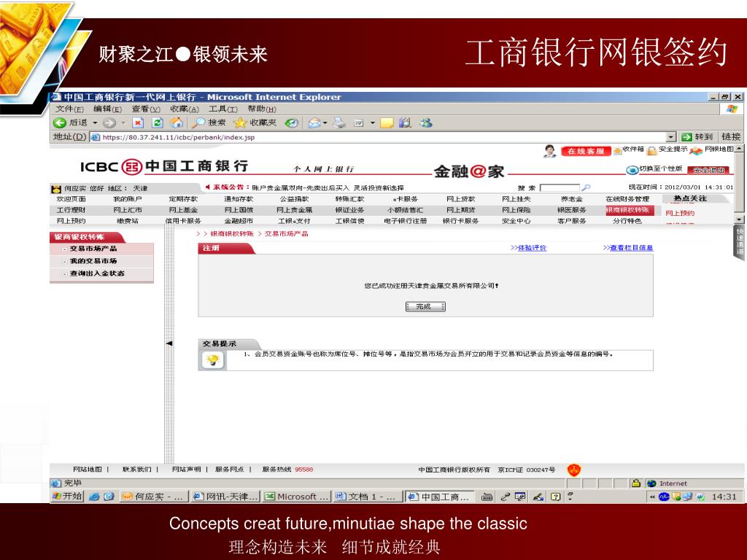
Task: Open the History toolbar icon
Action: tap(292, 122)
